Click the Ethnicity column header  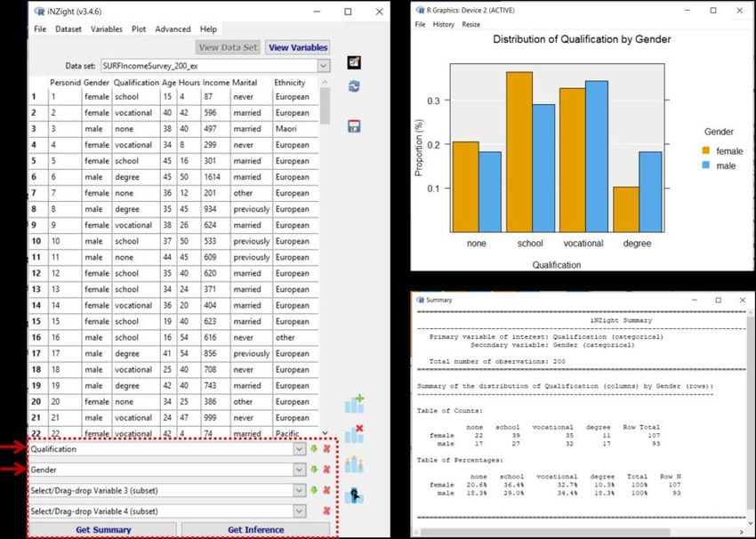[x=290, y=83]
